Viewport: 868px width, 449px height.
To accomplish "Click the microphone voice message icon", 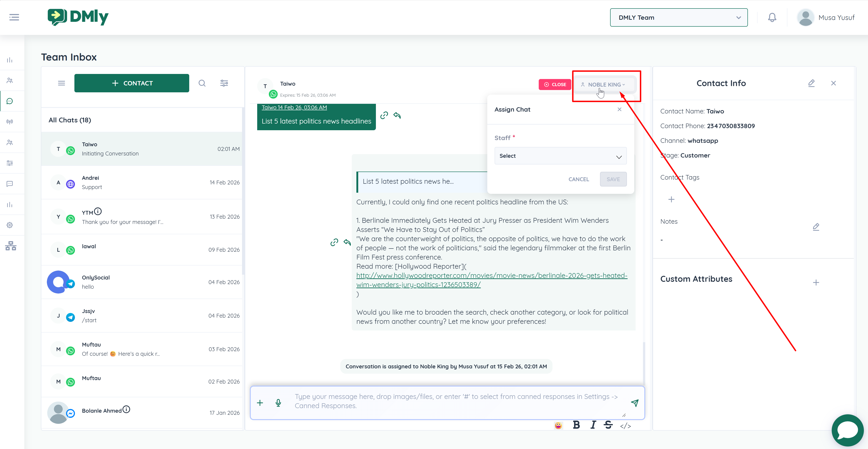I will tap(278, 403).
